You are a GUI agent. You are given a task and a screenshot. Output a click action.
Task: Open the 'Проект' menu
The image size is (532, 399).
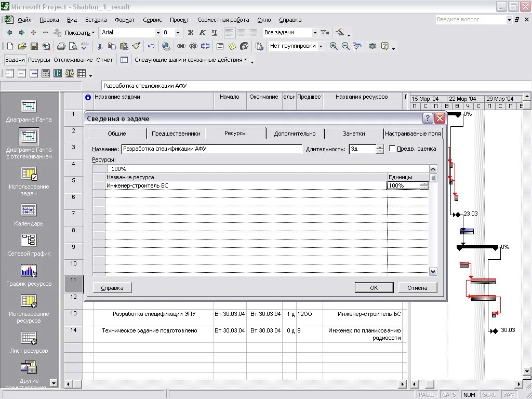coord(179,20)
